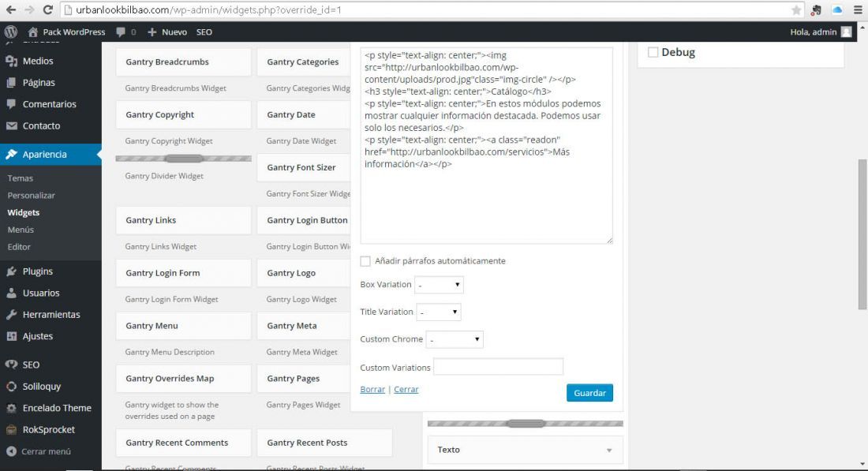Click the Custom Variations text field

pos(498,367)
